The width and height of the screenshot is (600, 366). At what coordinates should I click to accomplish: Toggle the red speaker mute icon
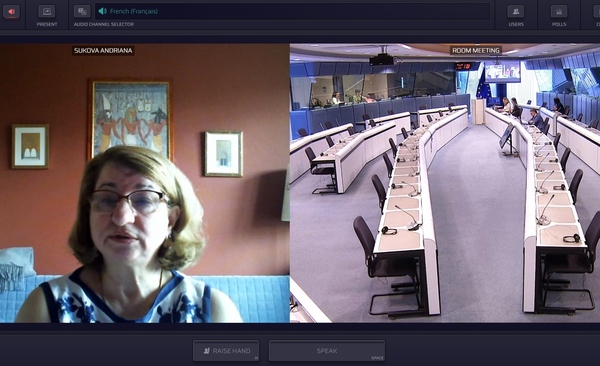click(x=11, y=11)
